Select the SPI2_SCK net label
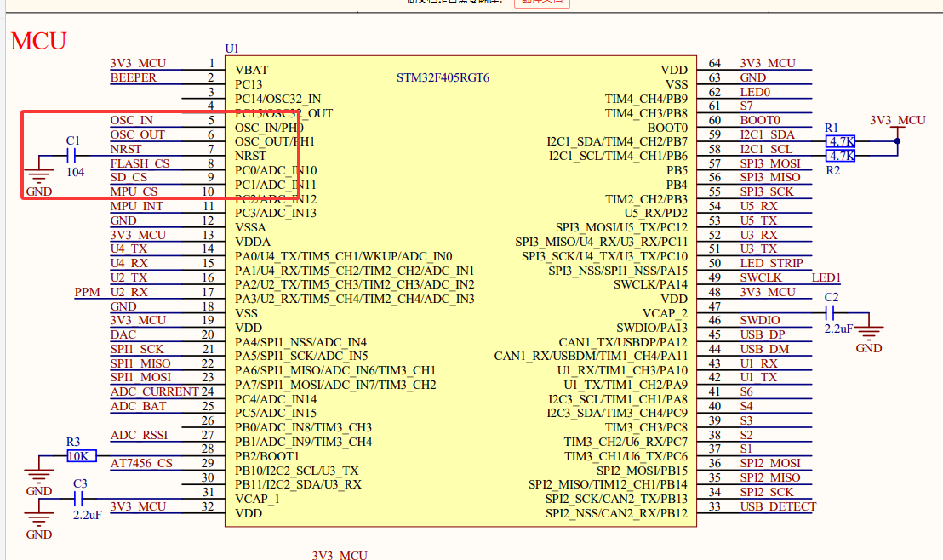The height and width of the screenshot is (560, 943). pos(766,493)
